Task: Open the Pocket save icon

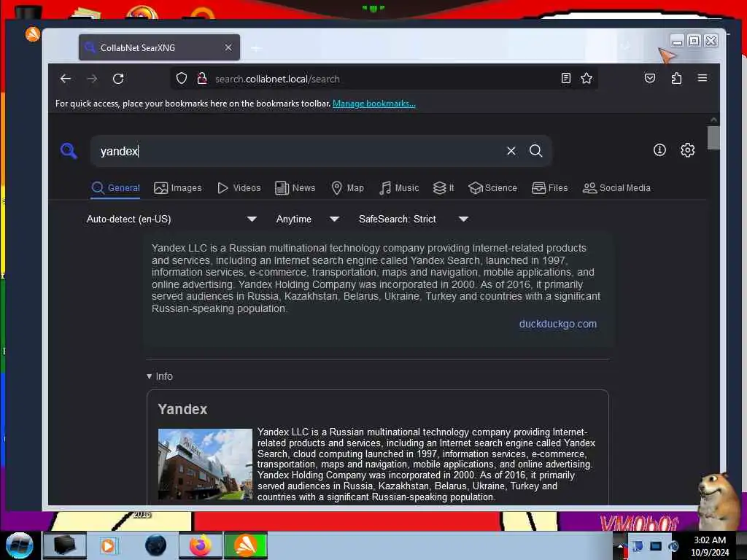Action: point(650,78)
